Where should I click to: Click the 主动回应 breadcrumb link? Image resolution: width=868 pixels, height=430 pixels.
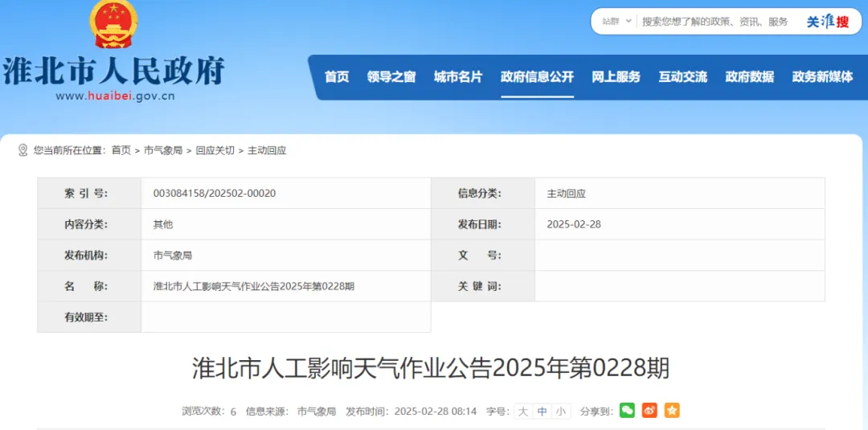point(267,150)
